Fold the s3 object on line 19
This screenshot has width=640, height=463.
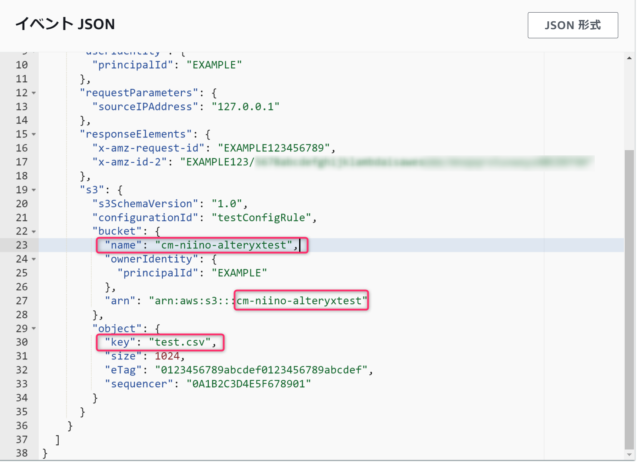click(34, 190)
